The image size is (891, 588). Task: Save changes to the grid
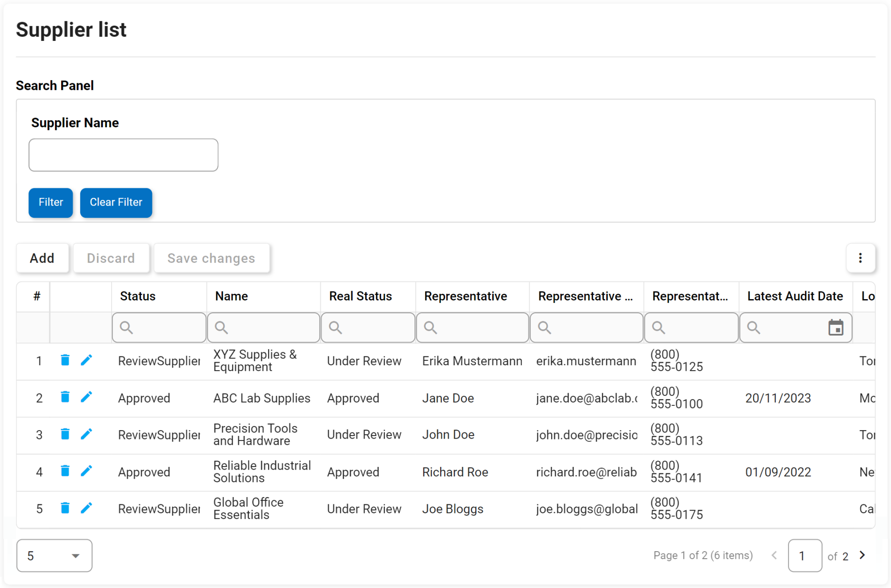211,258
